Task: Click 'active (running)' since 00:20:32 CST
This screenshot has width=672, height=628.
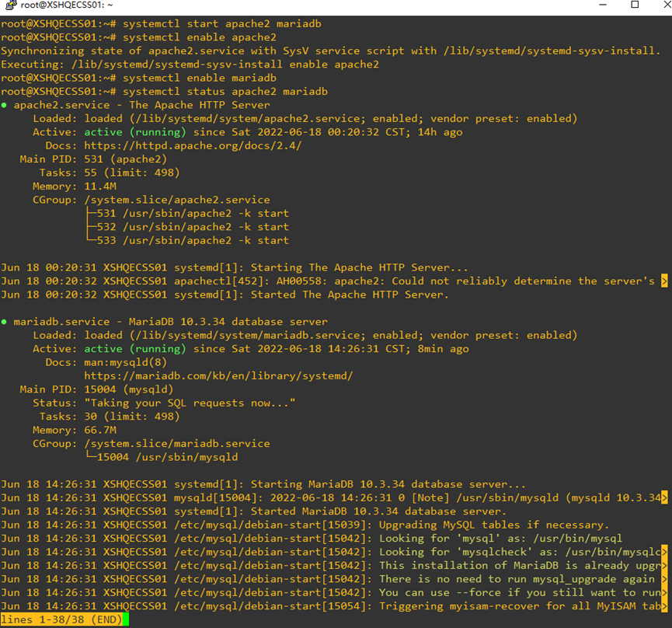Action: [135, 132]
